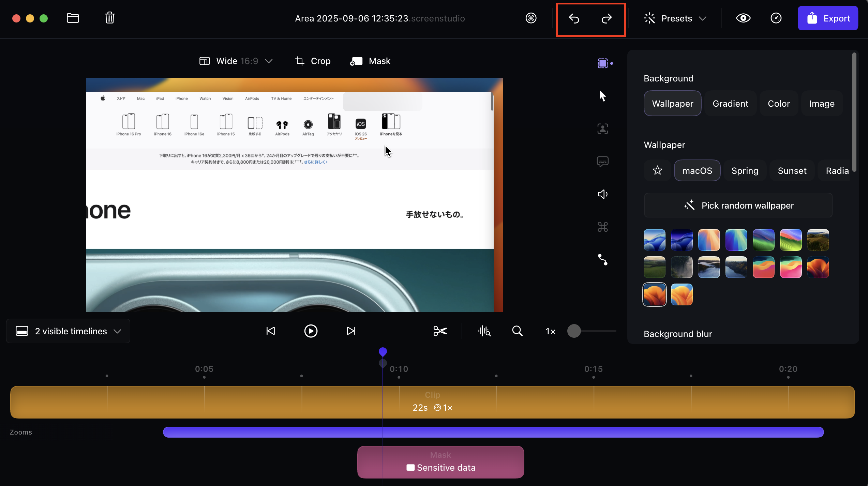The image size is (868, 486).
Task: Switch to the Image background tab
Action: tap(822, 103)
